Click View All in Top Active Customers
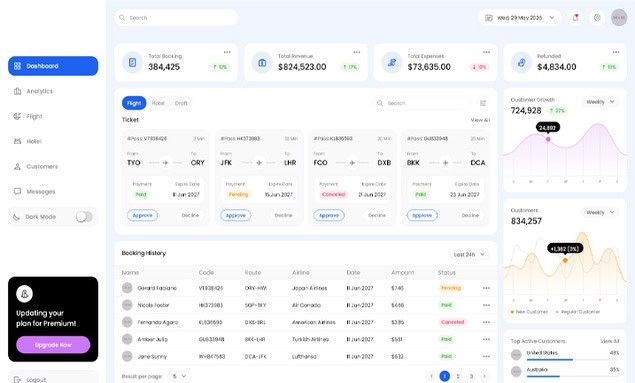The height and width of the screenshot is (383, 635). tap(609, 341)
